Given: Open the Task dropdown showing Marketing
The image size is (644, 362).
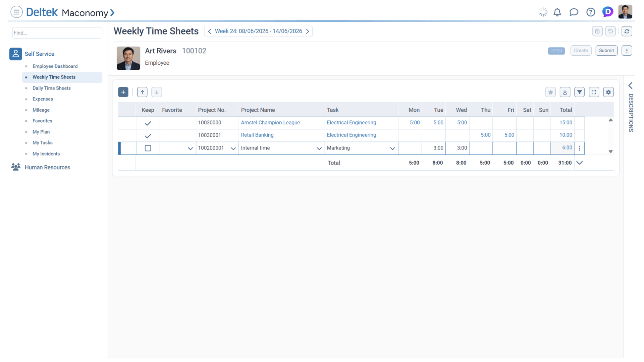Looking at the screenshot, I should [x=392, y=148].
